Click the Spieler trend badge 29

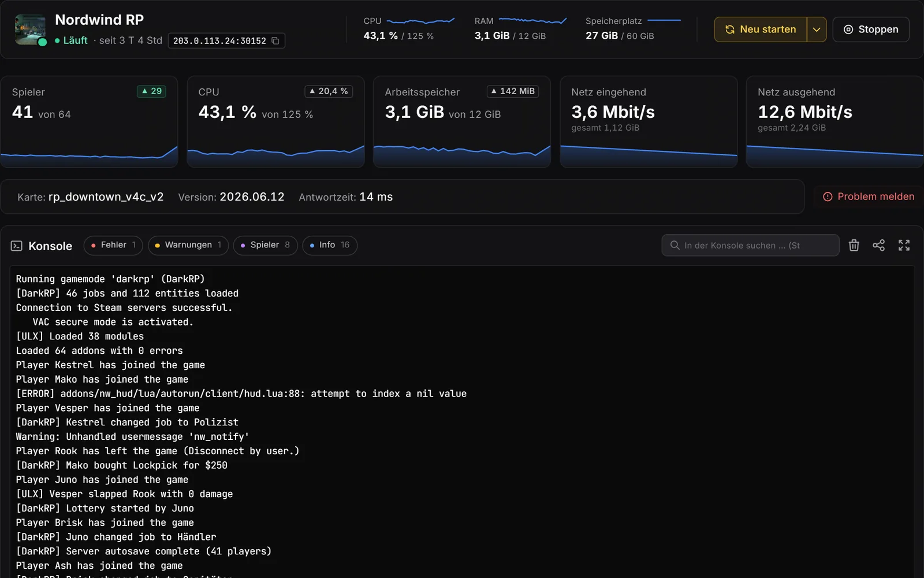click(151, 91)
